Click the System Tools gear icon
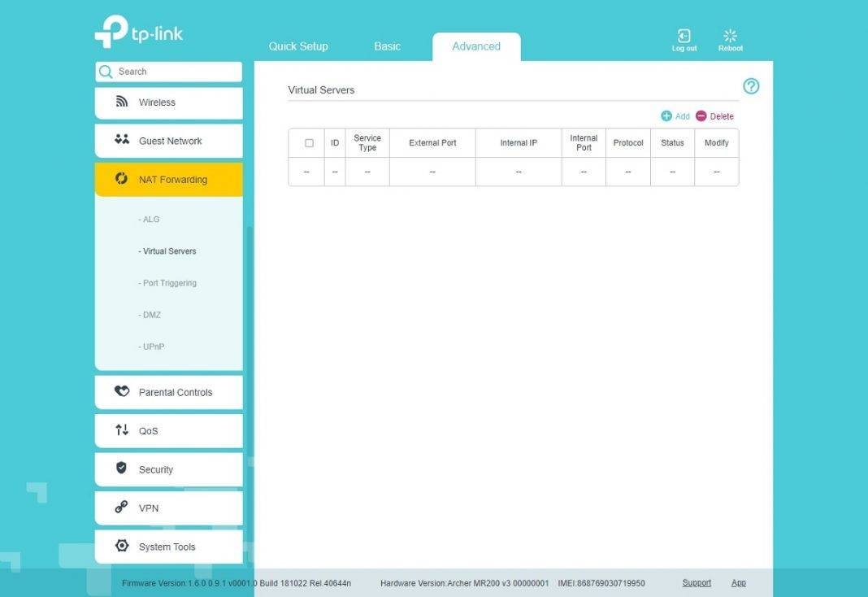Viewport: 868px width, 597px height. coord(122,546)
